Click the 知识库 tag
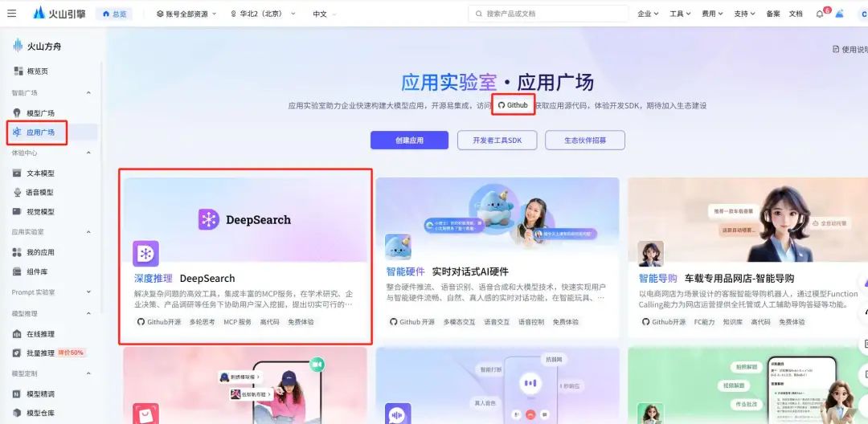The image size is (868, 424). click(x=734, y=322)
